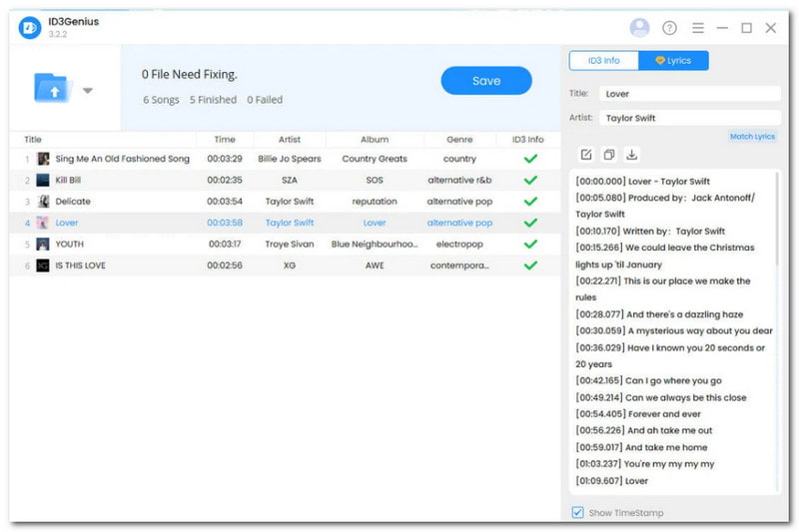The height and width of the screenshot is (532, 799).
Task: Click lyric line Written by: Taylor Swift
Action: pos(650,232)
